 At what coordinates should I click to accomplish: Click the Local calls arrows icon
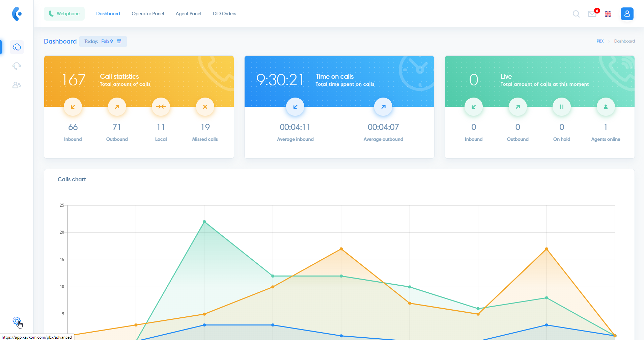click(161, 107)
